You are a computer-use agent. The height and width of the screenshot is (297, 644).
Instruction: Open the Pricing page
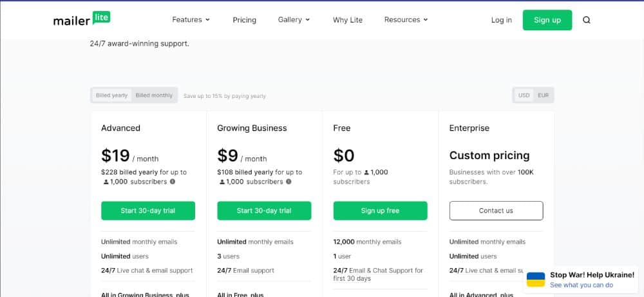coord(244,20)
